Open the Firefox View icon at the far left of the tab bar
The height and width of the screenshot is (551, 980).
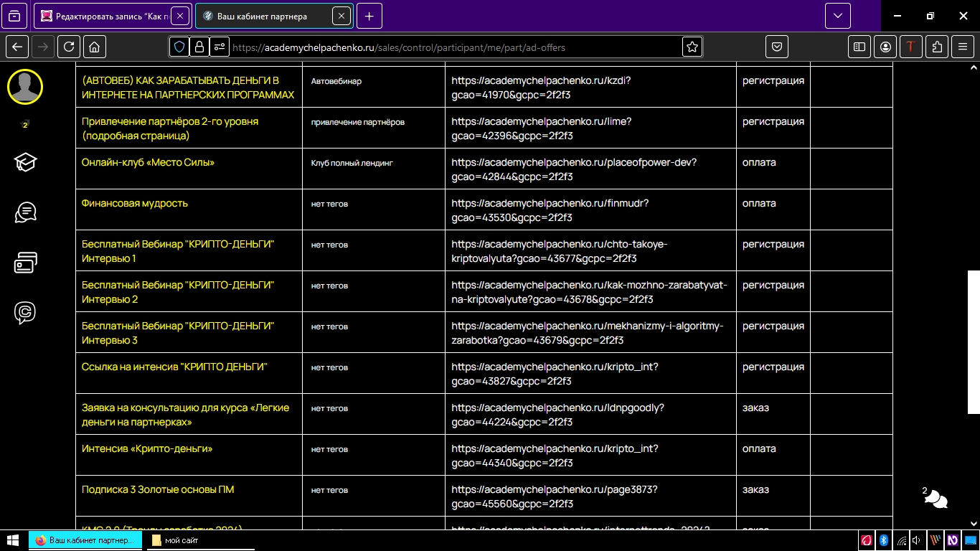point(16,16)
